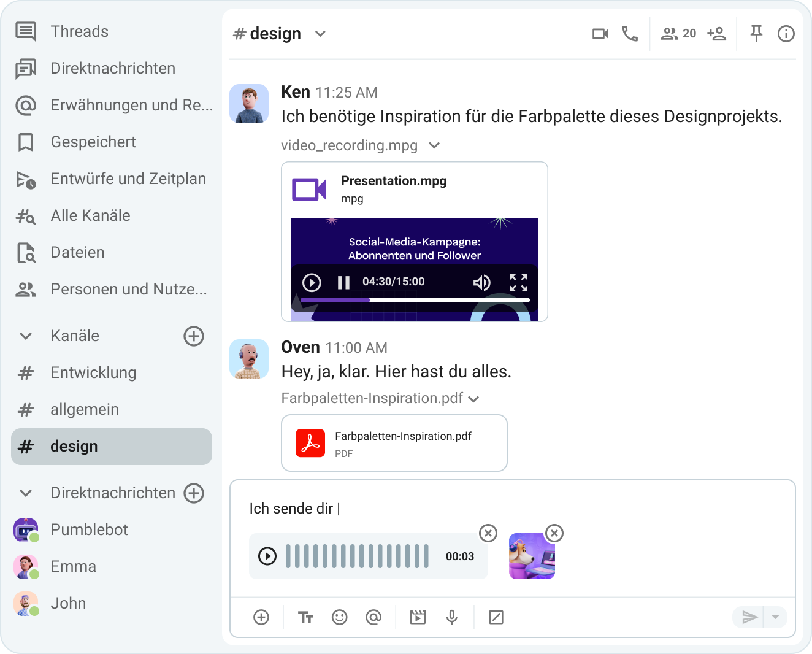Click add members icon in header
812x654 pixels.
tap(716, 34)
